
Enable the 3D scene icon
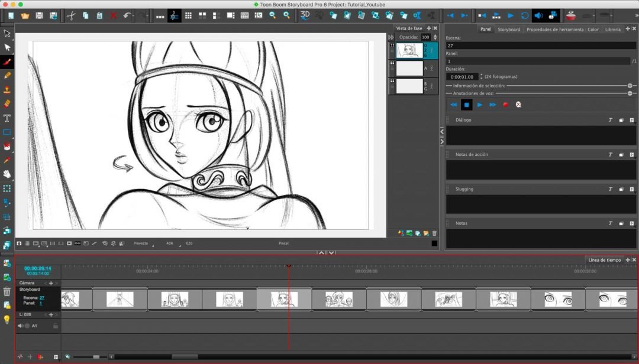pyautogui.click(x=305, y=15)
